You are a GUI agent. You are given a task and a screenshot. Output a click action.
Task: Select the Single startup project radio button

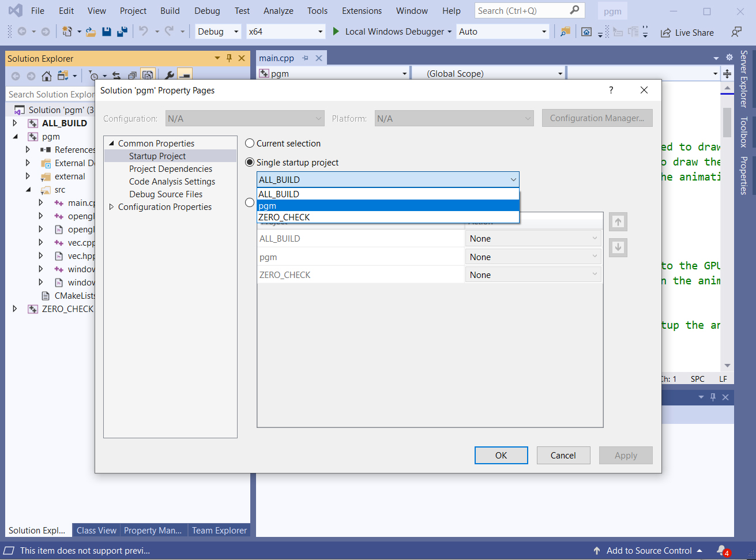point(250,163)
